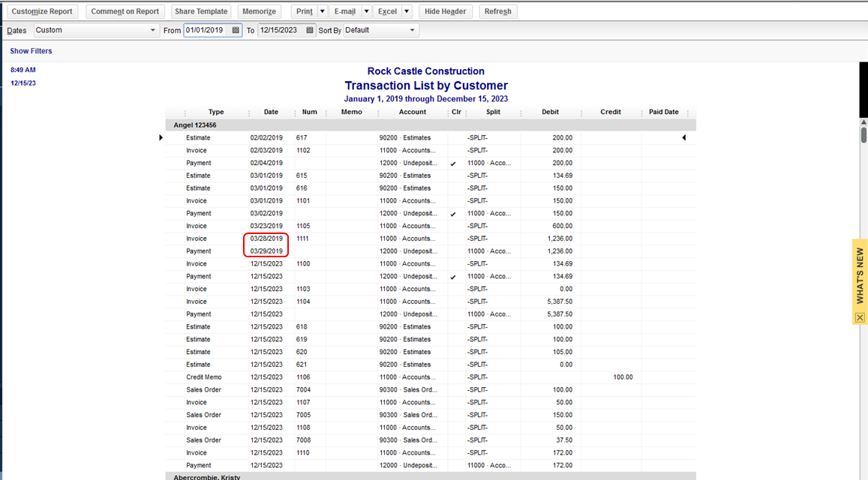The image size is (868, 480).
Task: Click the row marker arrow beside Estimate 617
Action: point(161,137)
